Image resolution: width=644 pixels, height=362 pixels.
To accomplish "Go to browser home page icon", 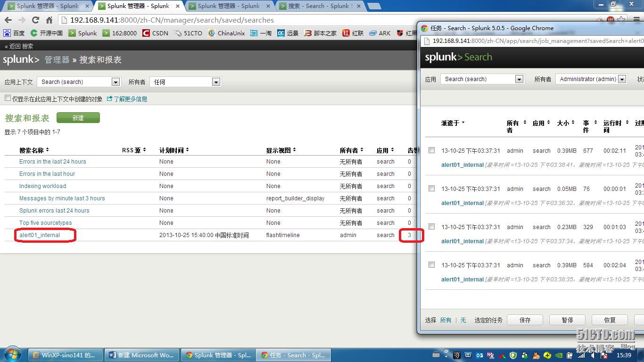I will 49,20.
